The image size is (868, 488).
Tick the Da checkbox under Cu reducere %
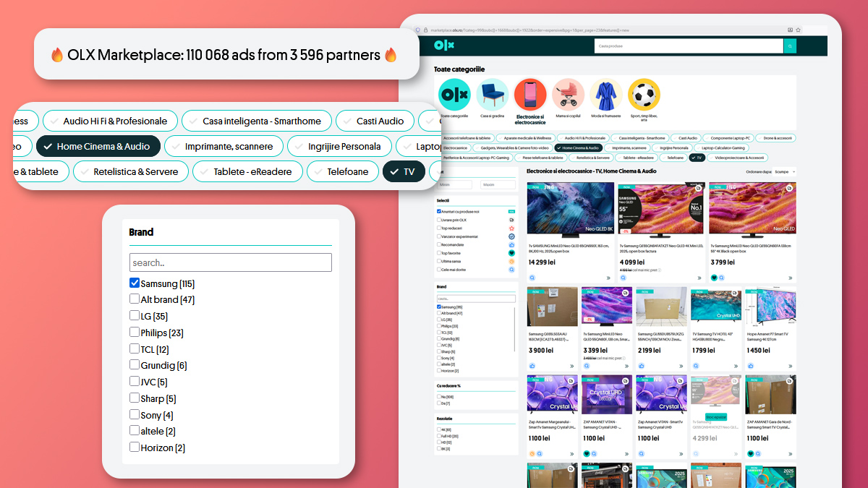(439, 403)
